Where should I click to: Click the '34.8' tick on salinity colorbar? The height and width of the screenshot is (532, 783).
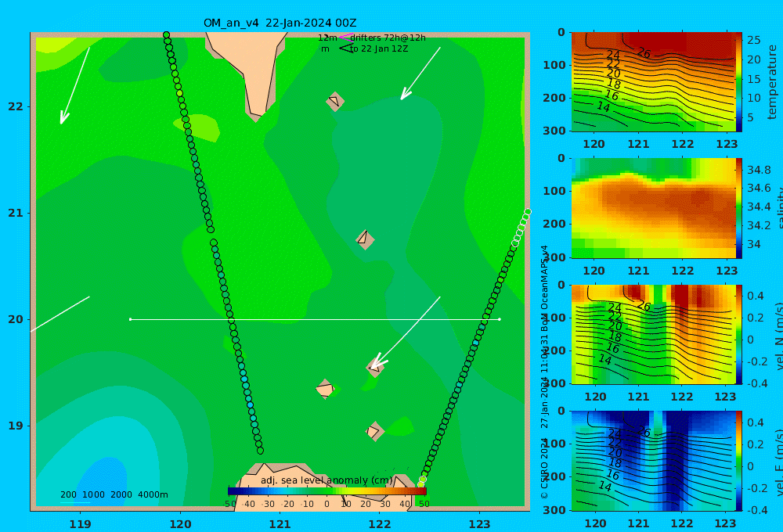(x=759, y=170)
